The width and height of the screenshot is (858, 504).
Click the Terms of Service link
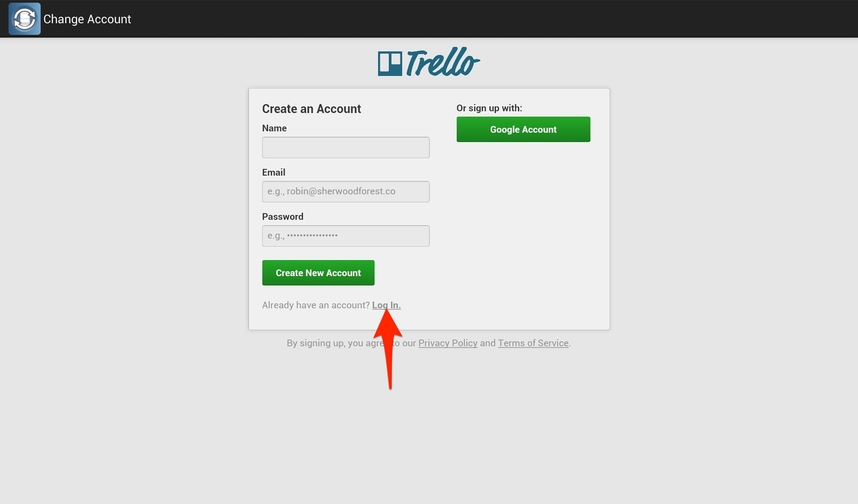coord(533,343)
